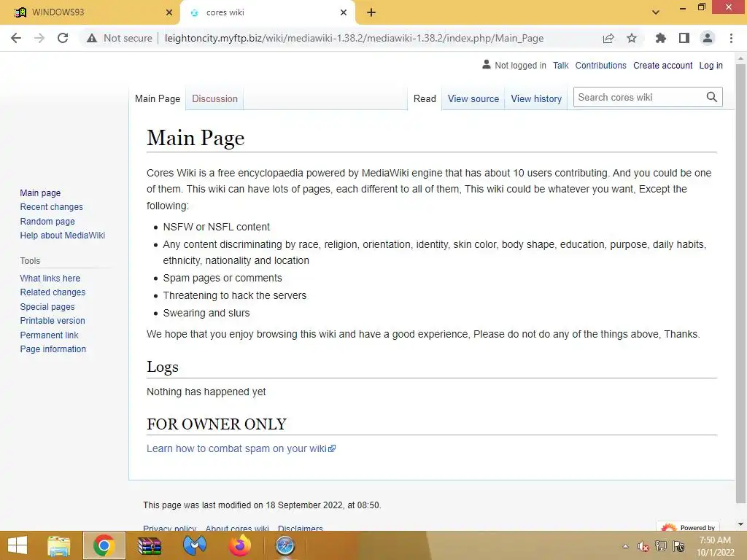This screenshot has height=560, width=747.
Task: Click the wiki search magnifier icon
Action: pos(712,97)
